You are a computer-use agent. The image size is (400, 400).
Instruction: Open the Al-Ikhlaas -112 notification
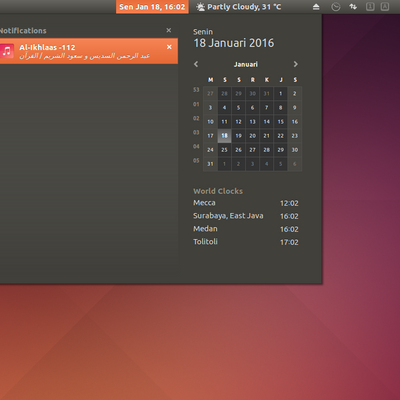[x=89, y=51]
